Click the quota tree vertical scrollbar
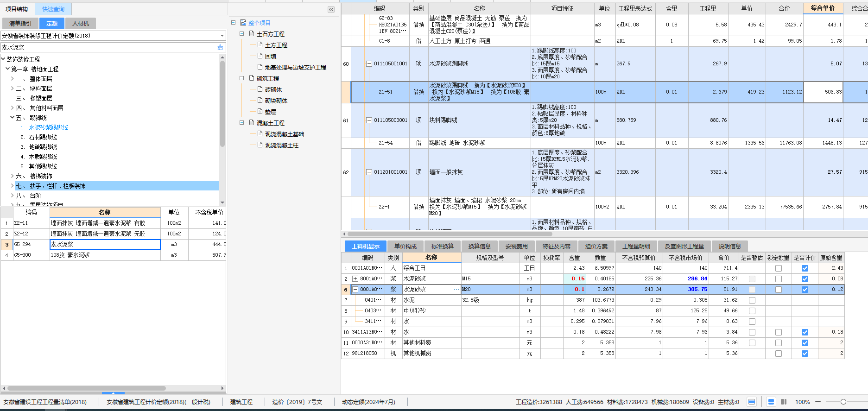This screenshot has height=411, width=868. click(x=222, y=104)
